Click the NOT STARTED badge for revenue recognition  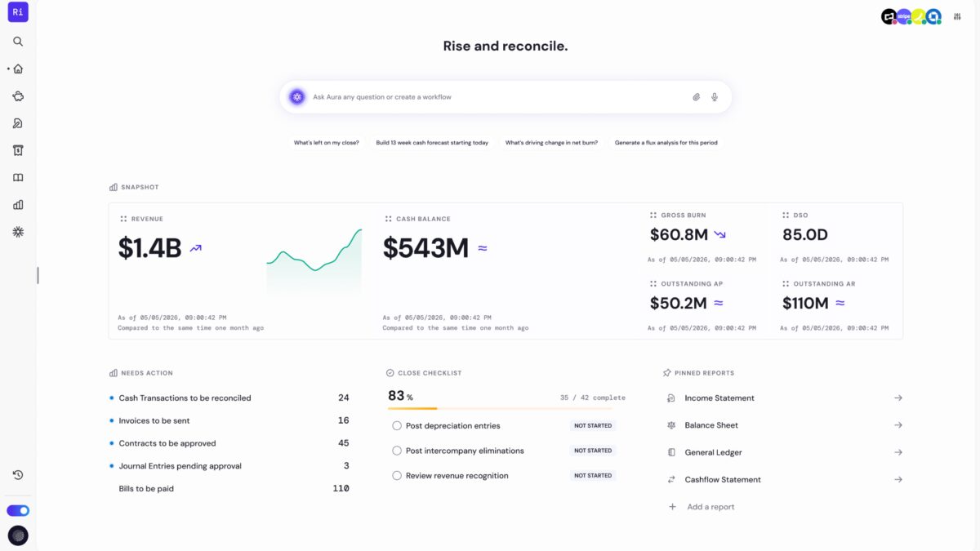pyautogui.click(x=593, y=475)
